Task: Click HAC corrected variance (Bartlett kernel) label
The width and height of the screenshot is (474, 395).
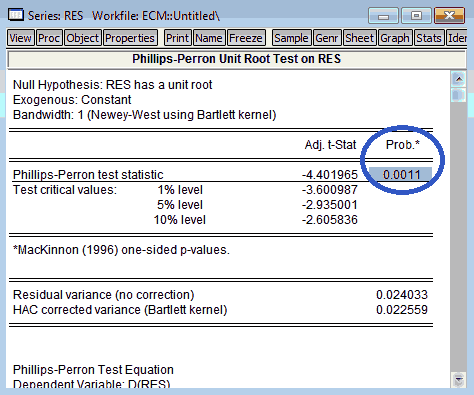Action: pyautogui.click(x=120, y=310)
